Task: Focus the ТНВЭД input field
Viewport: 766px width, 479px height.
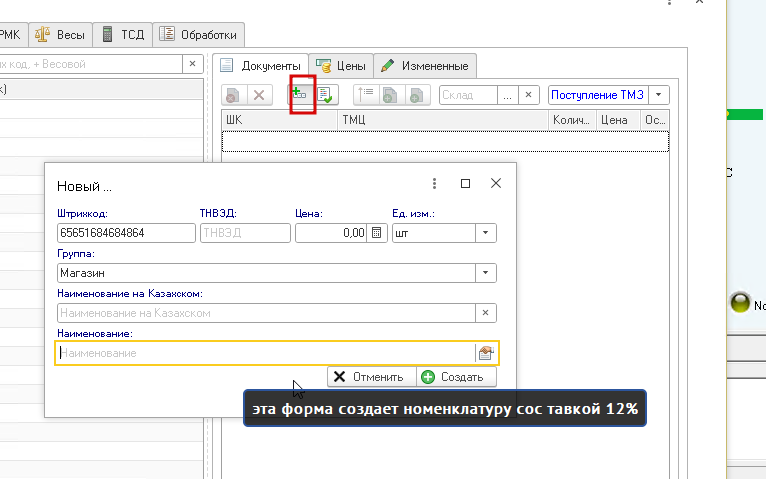Action: click(245, 233)
